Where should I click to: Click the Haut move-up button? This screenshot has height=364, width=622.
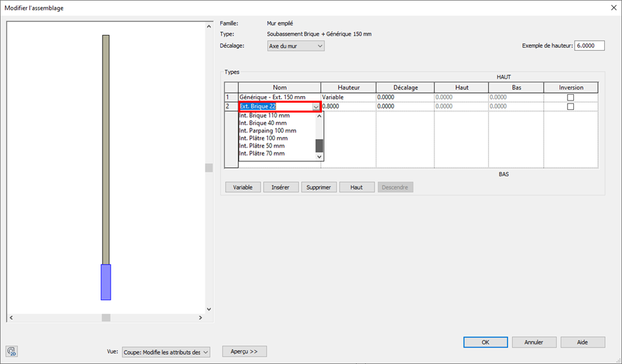(x=357, y=188)
